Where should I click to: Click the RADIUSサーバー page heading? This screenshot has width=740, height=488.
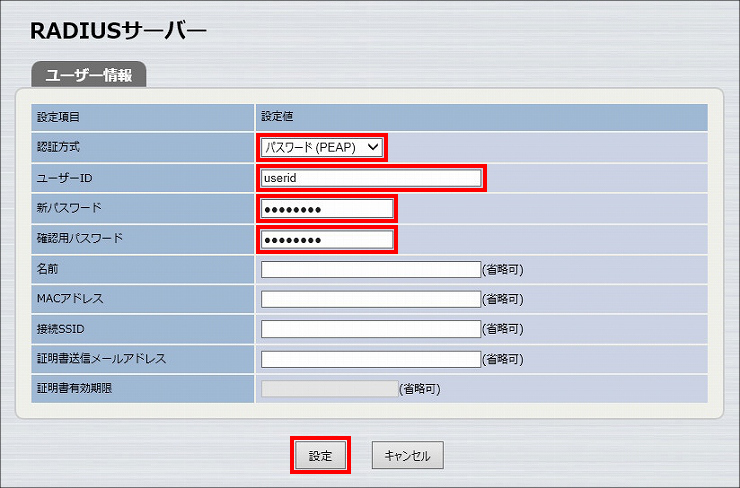click(118, 31)
